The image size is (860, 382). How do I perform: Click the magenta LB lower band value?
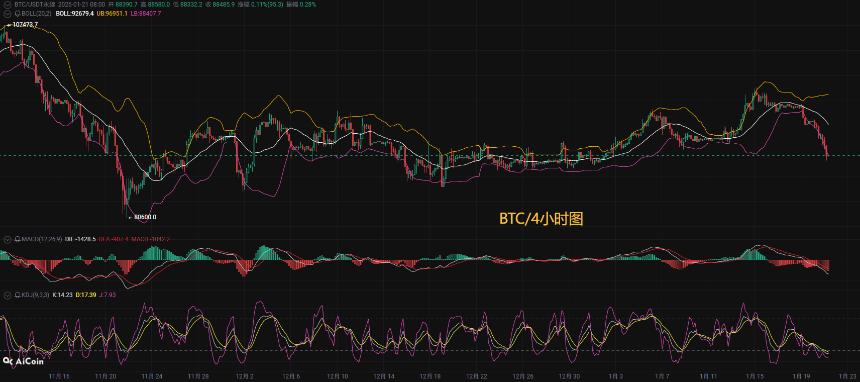pos(146,13)
